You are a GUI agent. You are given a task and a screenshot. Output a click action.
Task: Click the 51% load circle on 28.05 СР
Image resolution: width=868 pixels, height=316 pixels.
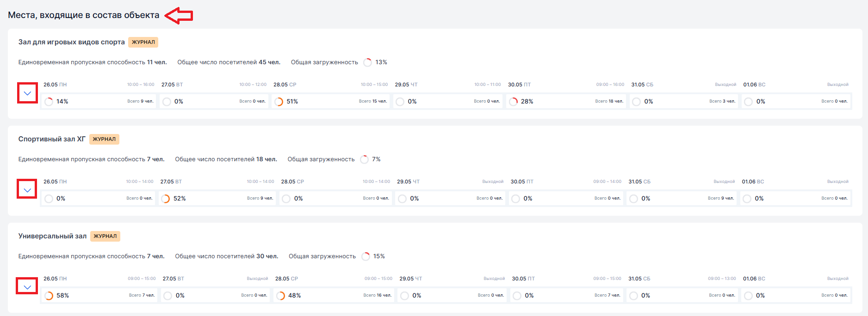coord(279,102)
